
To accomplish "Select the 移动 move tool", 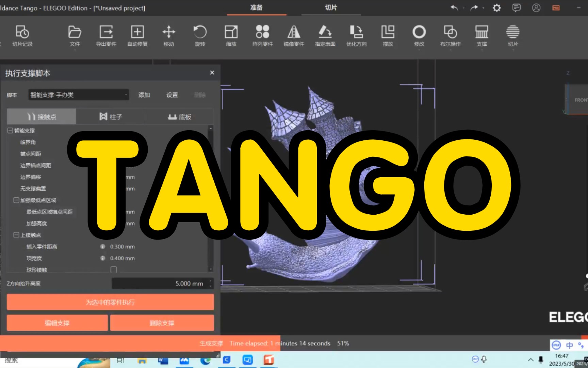I will [169, 36].
